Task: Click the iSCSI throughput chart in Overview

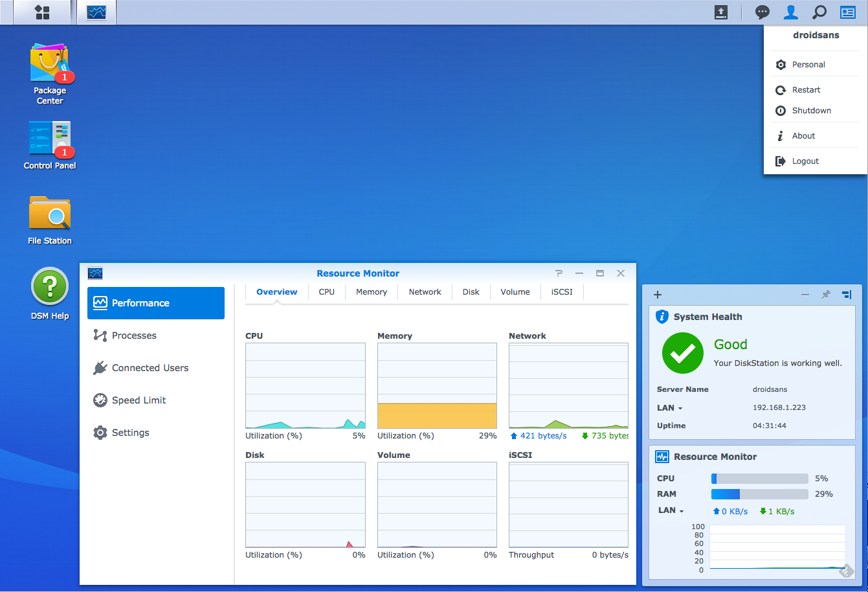Action: pyautogui.click(x=568, y=505)
